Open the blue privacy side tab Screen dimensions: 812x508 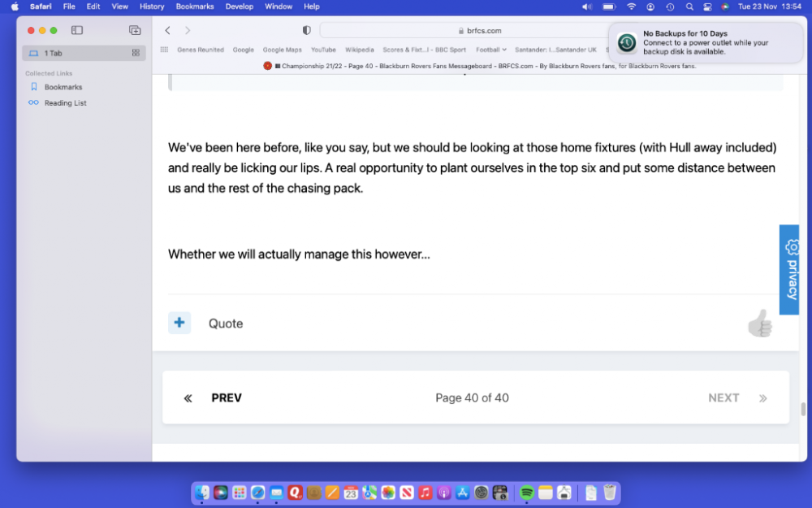pyautogui.click(x=789, y=270)
